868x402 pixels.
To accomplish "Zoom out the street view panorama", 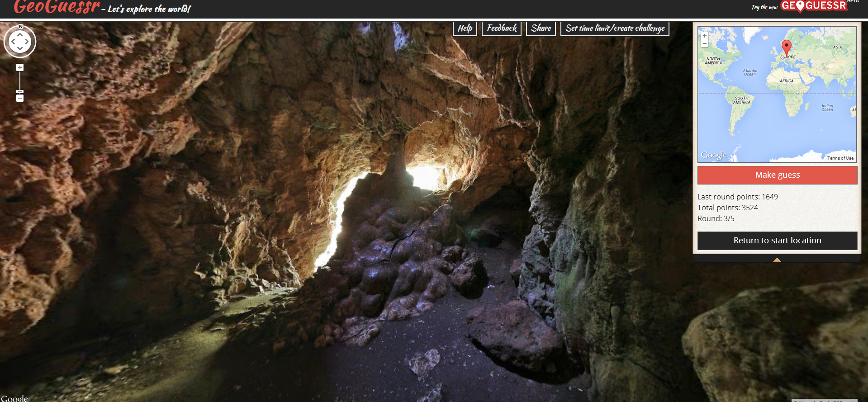I will (x=20, y=98).
